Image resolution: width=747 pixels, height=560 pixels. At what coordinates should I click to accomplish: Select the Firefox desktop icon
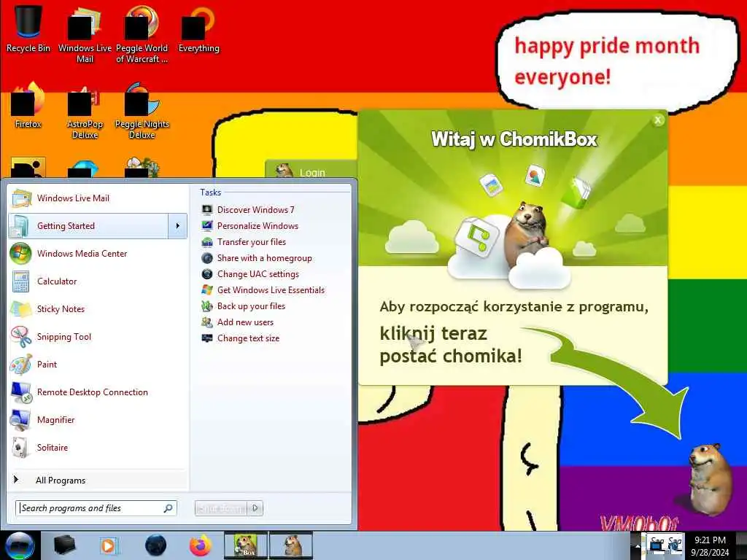(x=28, y=105)
